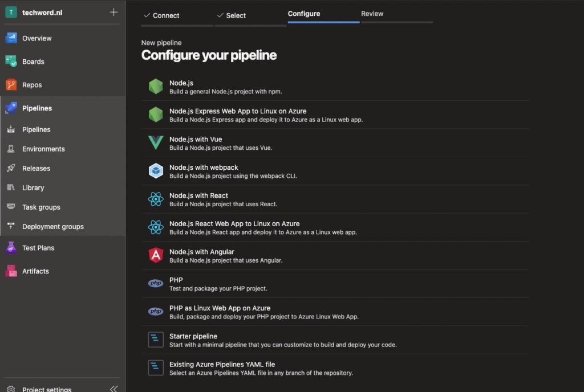Image resolution: width=584 pixels, height=392 pixels.
Task: Choose the Node.js with React template title
Action: tap(198, 195)
